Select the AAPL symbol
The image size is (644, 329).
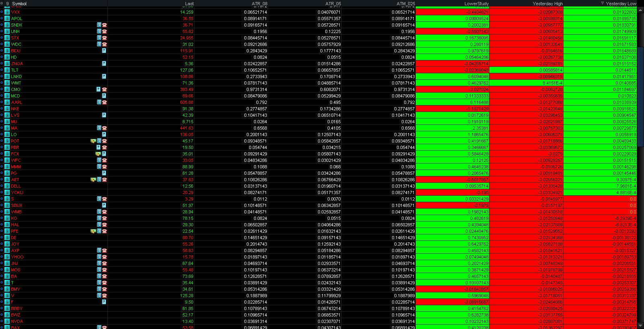pos(17,102)
